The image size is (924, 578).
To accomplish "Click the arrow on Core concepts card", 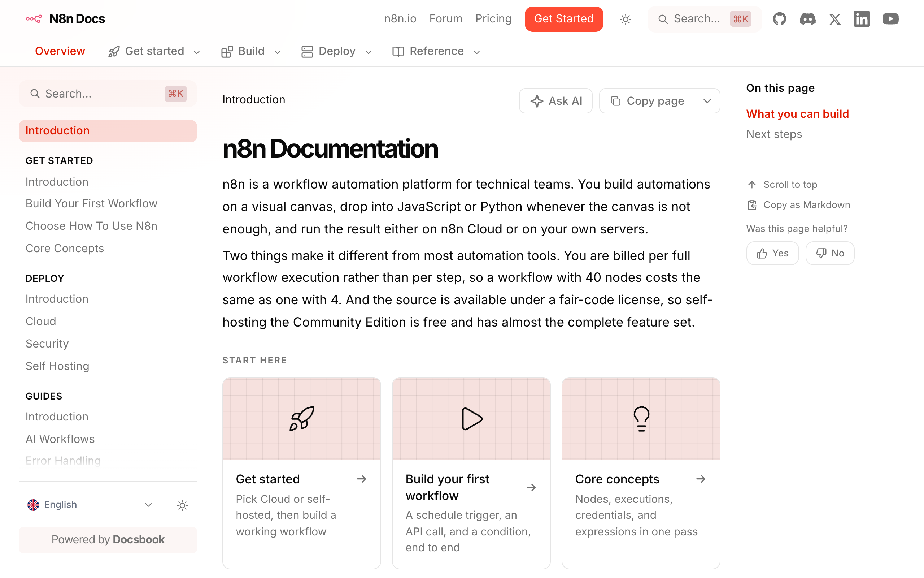I will (x=701, y=479).
